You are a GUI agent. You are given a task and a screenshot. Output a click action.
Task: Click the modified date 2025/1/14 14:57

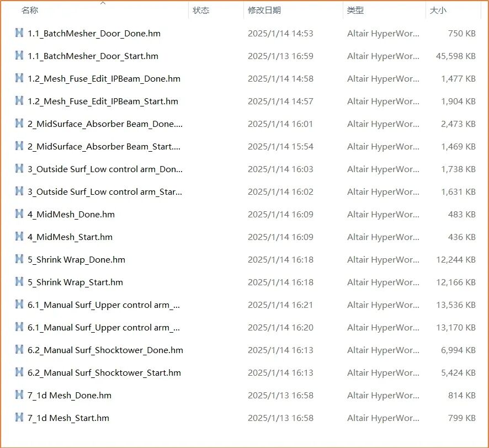coord(280,102)
